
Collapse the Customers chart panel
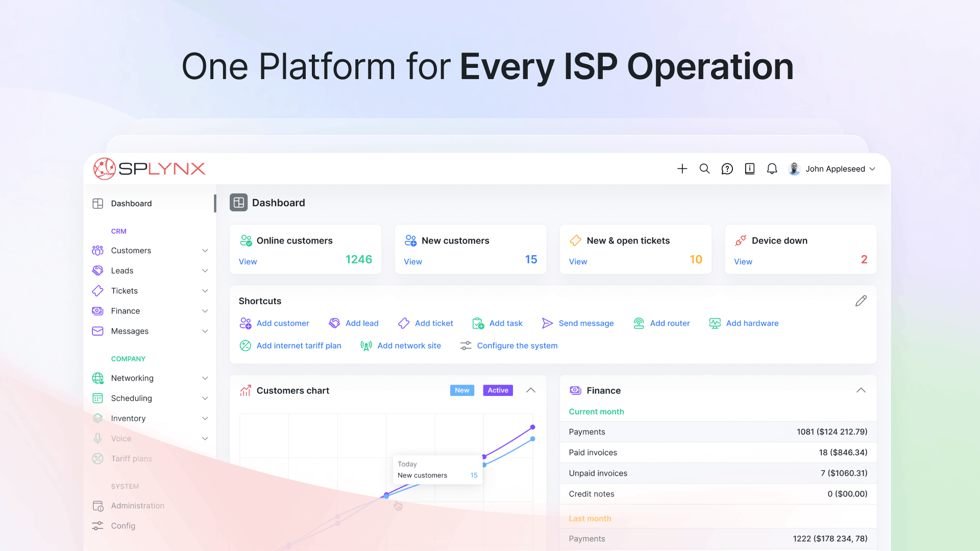point(531,390)
